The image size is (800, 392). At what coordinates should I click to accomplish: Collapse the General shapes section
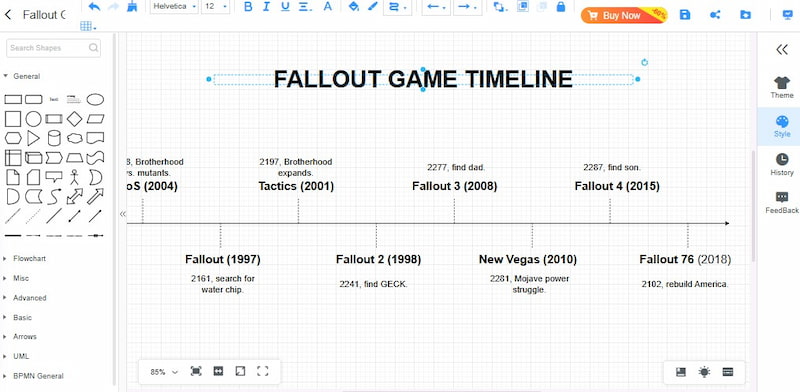pyautogui.click(x=27, y=76)
